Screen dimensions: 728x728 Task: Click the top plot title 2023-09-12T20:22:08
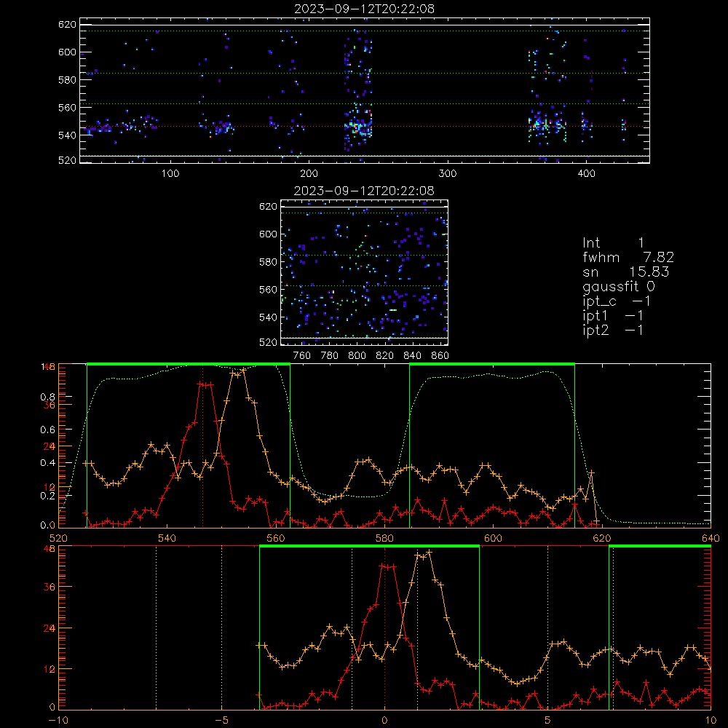click(x=364, y=9)
